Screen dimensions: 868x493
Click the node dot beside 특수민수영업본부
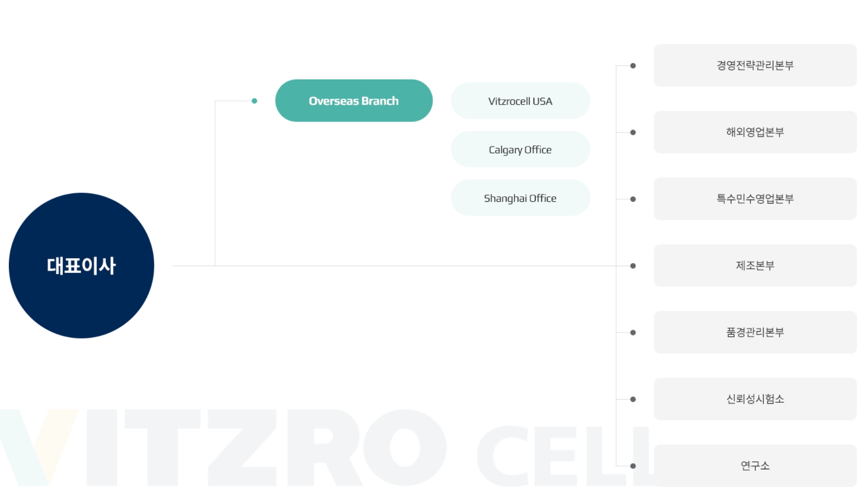633,199
